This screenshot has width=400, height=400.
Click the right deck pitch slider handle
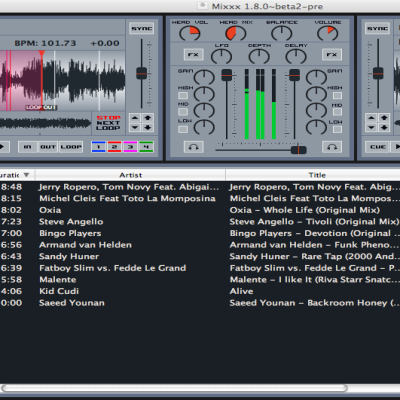pyautogui.click(x=378, y=73)
